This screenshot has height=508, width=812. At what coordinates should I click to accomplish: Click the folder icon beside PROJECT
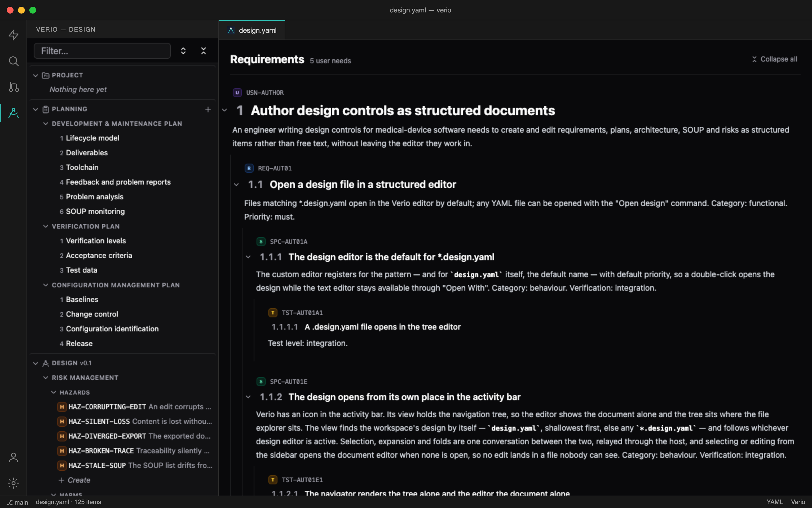click(46, 75)
